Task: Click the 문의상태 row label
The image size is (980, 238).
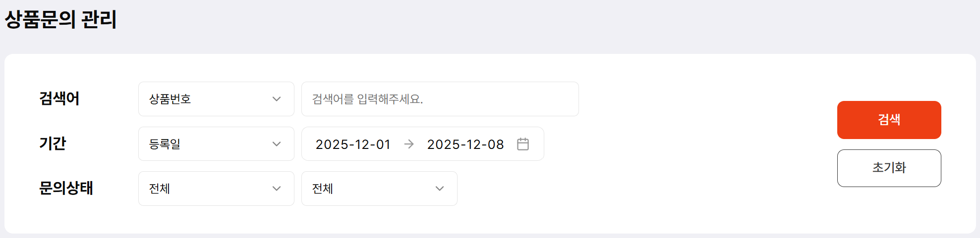Action: [x=66, y=188]
